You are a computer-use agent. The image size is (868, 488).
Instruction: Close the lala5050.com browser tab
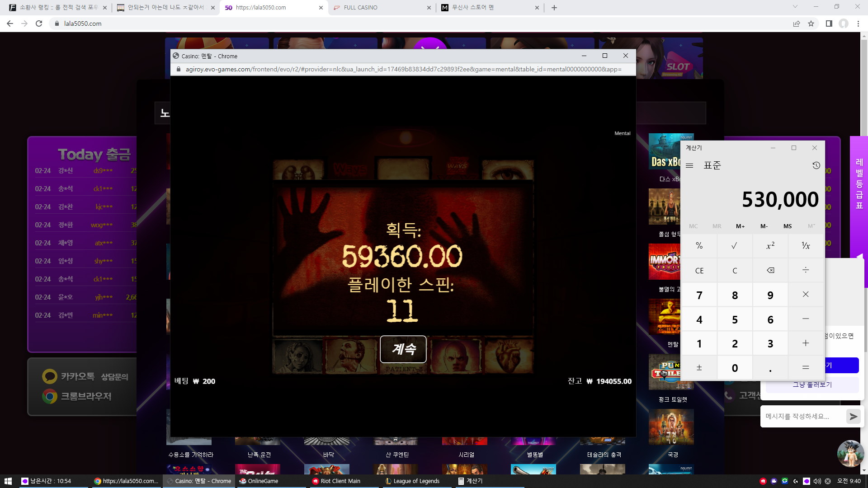pos(321,8)
